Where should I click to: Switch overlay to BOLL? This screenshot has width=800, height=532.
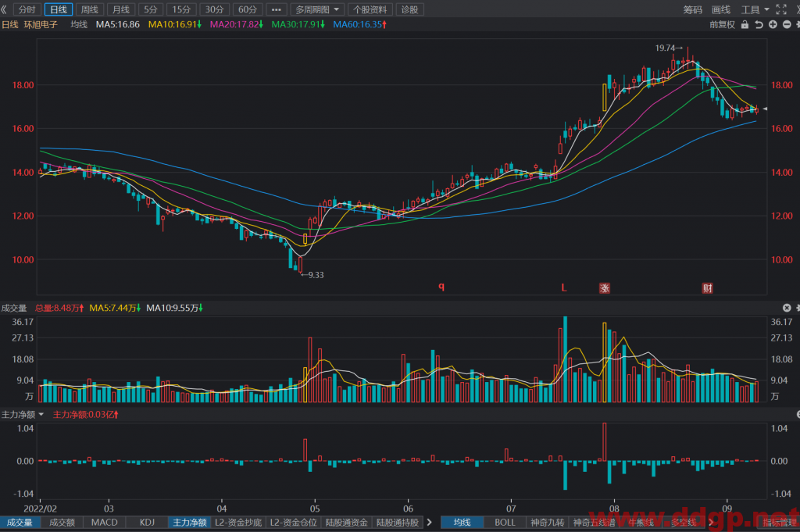[505, 523]
